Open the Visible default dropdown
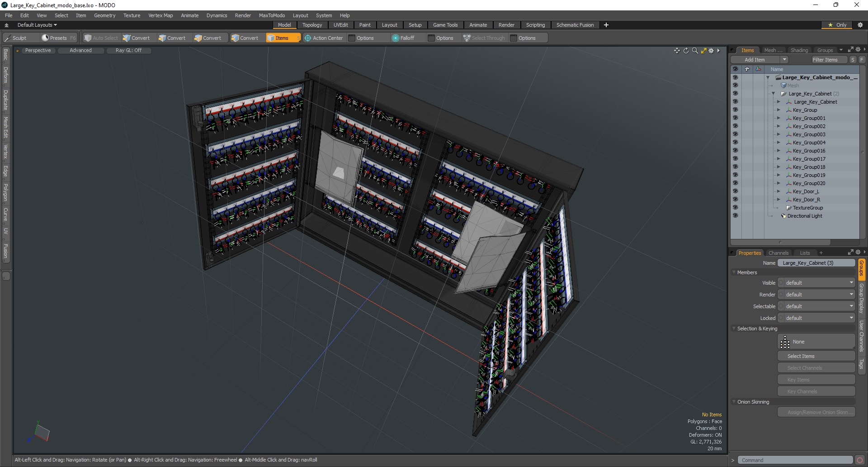Screen dimensions: 868x467 click(816, 283)
